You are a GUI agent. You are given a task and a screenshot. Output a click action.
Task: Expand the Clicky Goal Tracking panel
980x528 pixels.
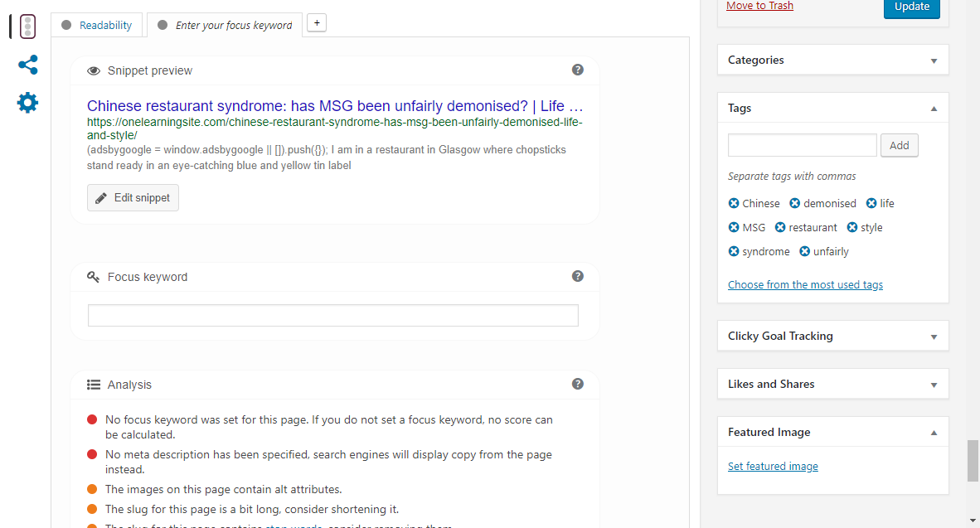tap(934, 337)
